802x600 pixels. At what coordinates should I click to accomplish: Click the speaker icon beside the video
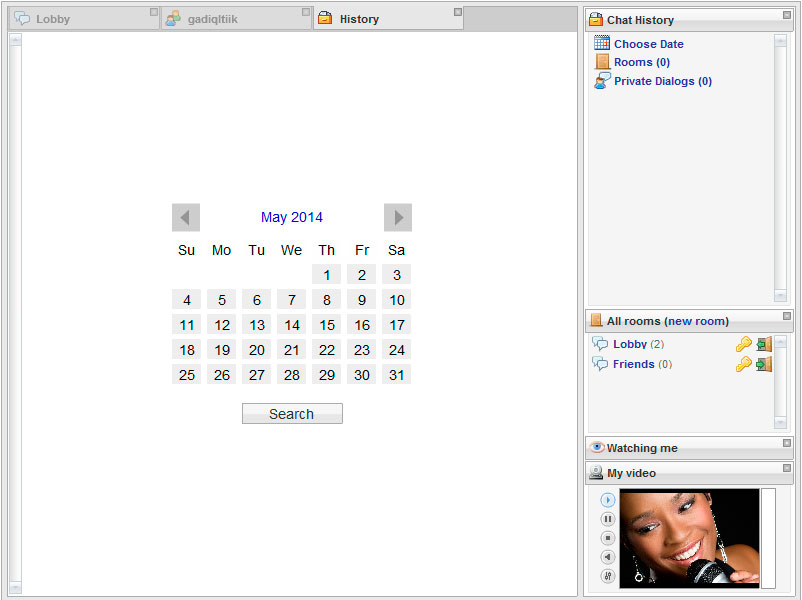tap(608, 557)
